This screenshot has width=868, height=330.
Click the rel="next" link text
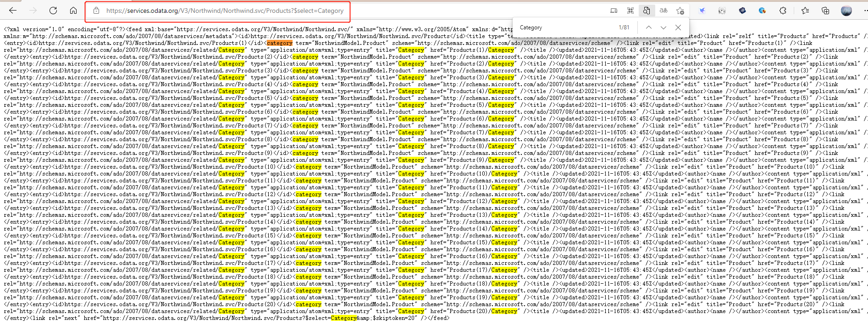click(x=64, y=318)
